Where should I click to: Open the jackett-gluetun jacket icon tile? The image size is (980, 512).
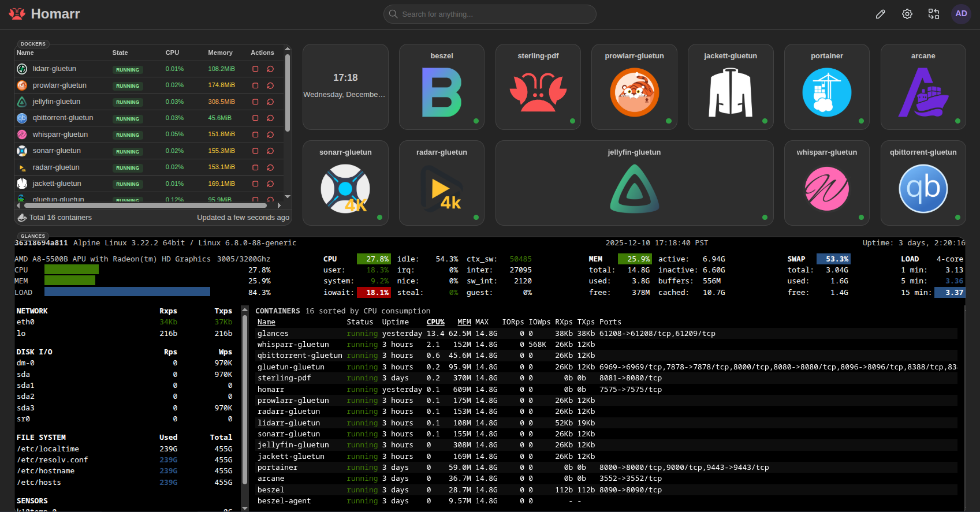click(x=731, y=87)
